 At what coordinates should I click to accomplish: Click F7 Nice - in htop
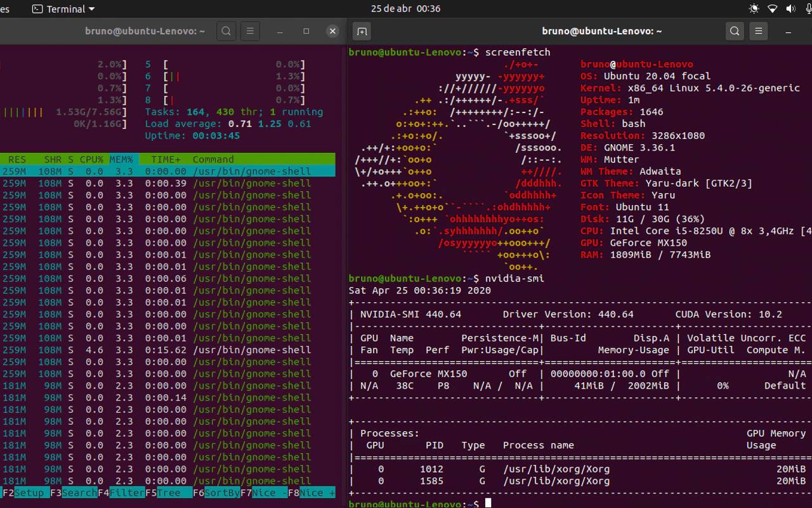(x=265, y=493)
